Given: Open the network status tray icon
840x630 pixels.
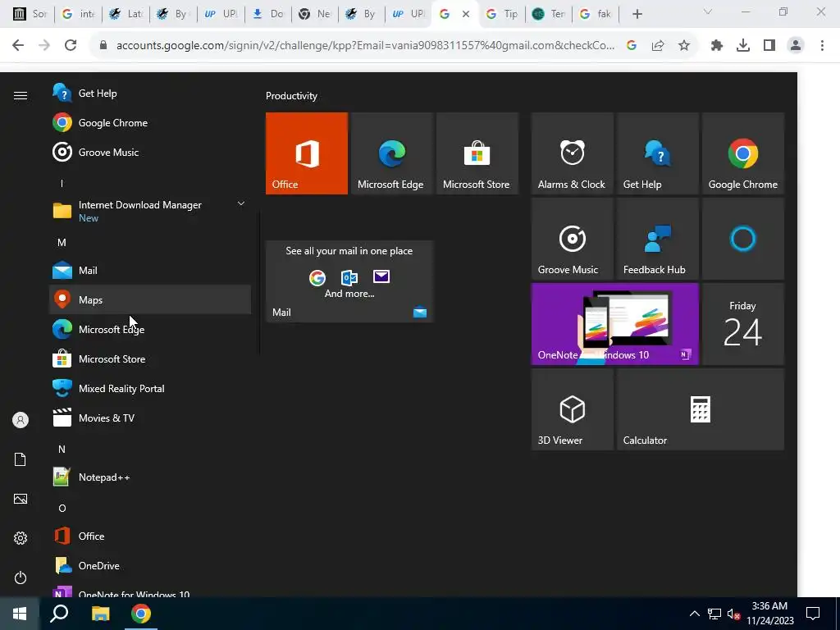Looking at the screenshot, I should click(x=714, y=614).
